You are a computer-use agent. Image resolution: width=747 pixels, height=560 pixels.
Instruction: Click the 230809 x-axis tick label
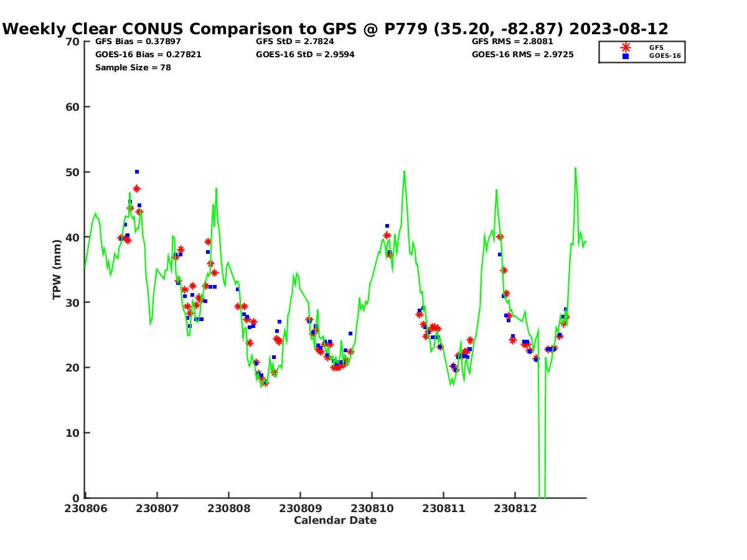click(x=300, y=508)
